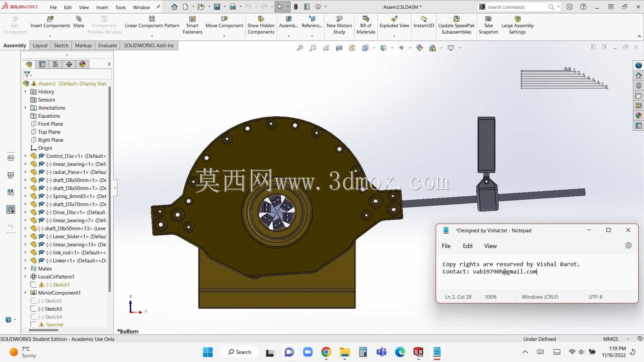Expand the History tree node
The height and width of the screenshot is (362, 644).
25,92
